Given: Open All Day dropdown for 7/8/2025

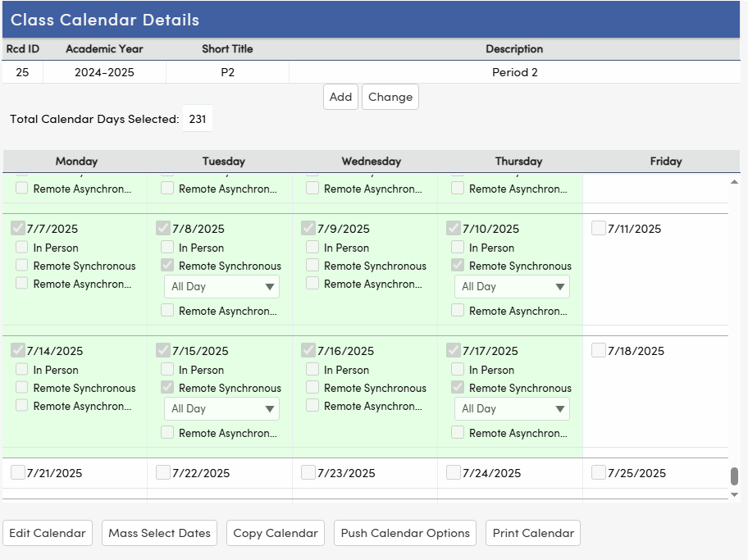Looking at the screenshot, I should click(221, 287).
